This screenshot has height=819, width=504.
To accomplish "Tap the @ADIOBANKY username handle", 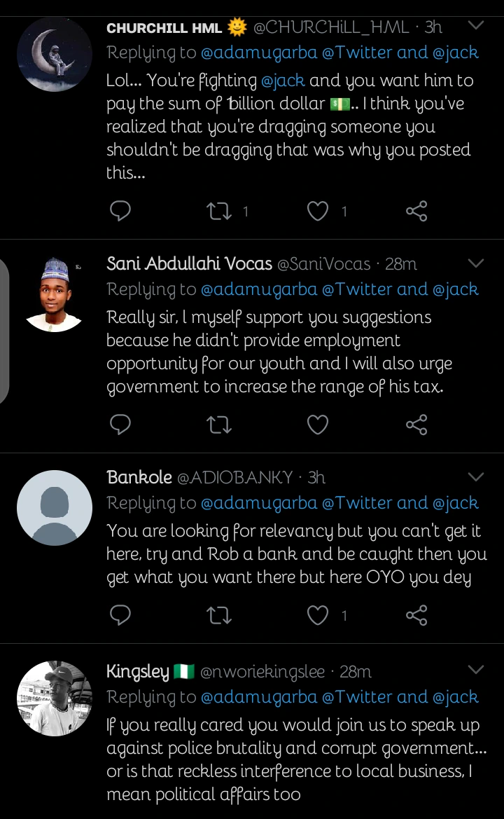I will tap(234, 477).
